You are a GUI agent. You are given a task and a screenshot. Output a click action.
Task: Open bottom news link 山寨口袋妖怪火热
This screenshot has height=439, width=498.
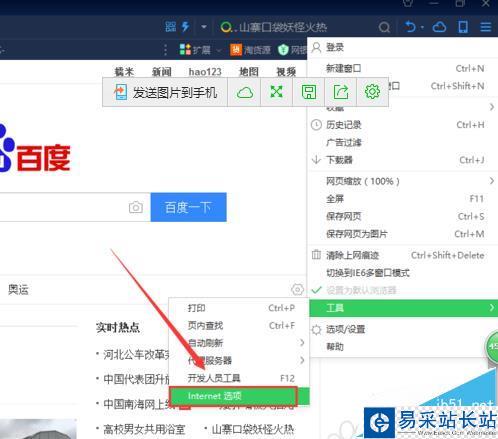(x=253, y=429)
